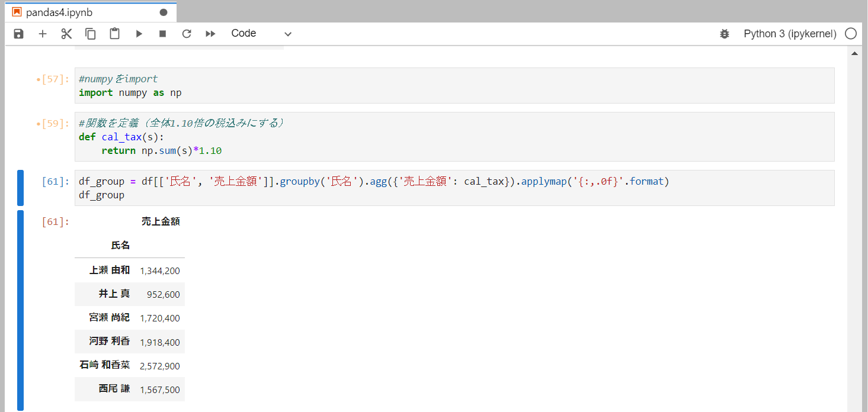The width and height of the screenshot is (868, 412).
Task: Click the row name 河野 利香
Action: coord(110,342)
